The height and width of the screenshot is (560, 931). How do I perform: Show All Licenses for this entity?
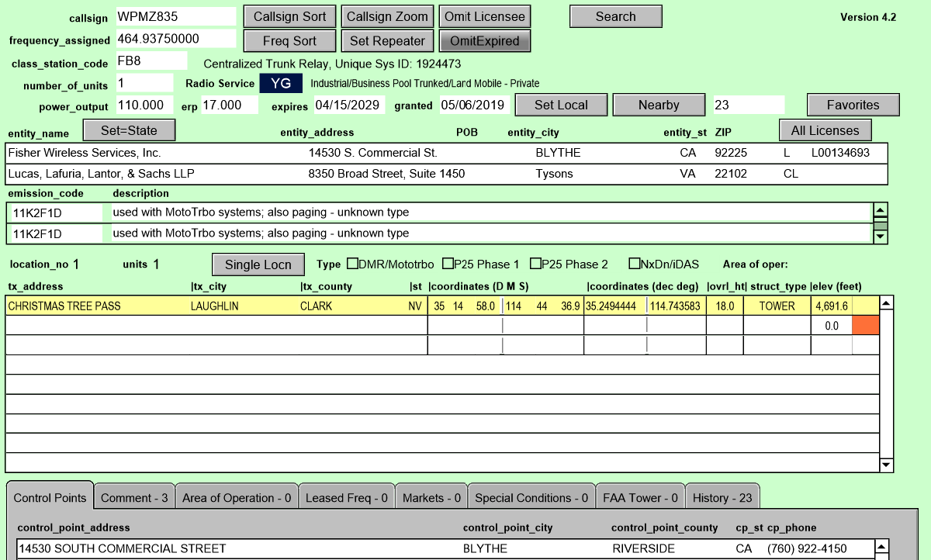(x=825, y=130)
